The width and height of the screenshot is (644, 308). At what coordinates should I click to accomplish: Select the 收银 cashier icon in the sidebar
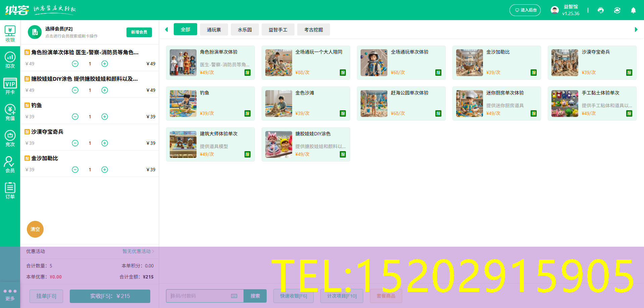[x=10, y=33]
